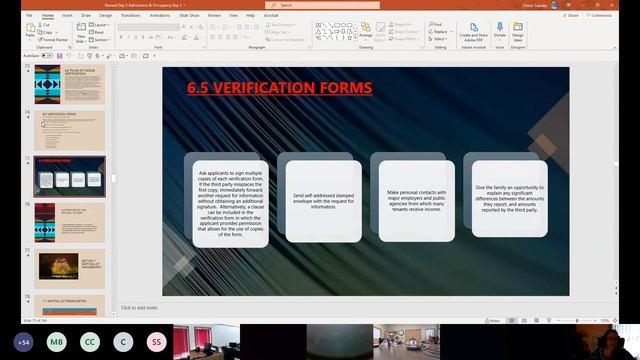Open the font name combo box
640x360 pixels.
pyautogui.click(x=148, y=27)
